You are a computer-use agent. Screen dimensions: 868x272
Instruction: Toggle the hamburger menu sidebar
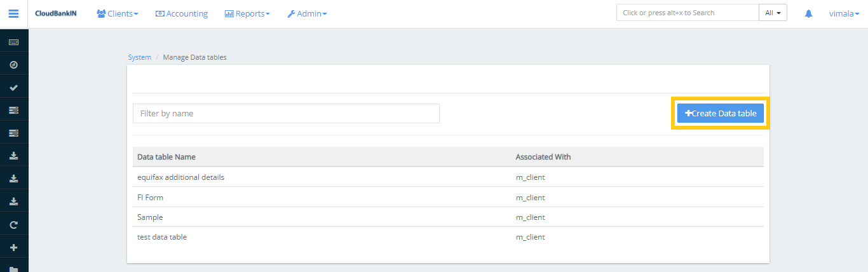point(13,13)
